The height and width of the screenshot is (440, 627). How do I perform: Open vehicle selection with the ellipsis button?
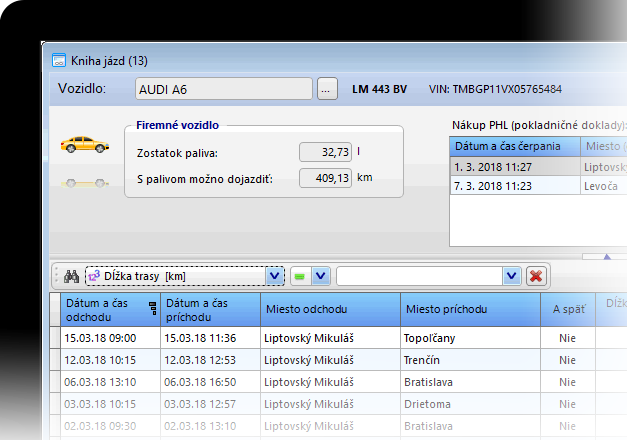327,89
